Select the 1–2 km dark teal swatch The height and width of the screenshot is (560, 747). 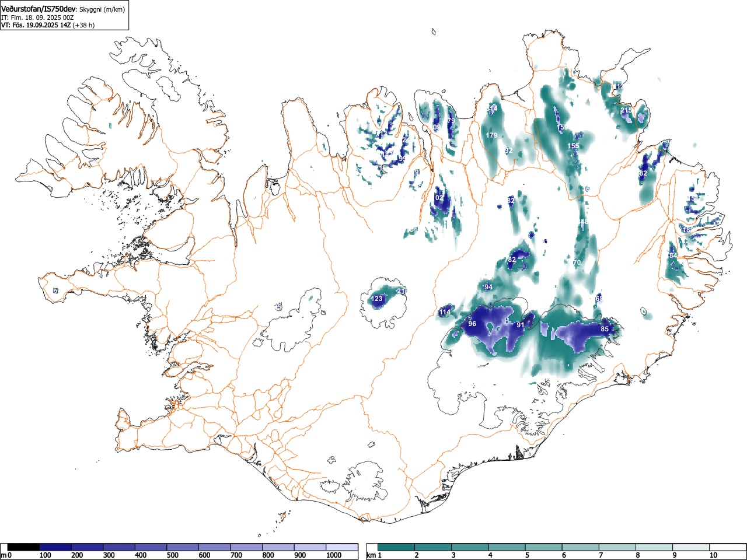tap(396, 547)
